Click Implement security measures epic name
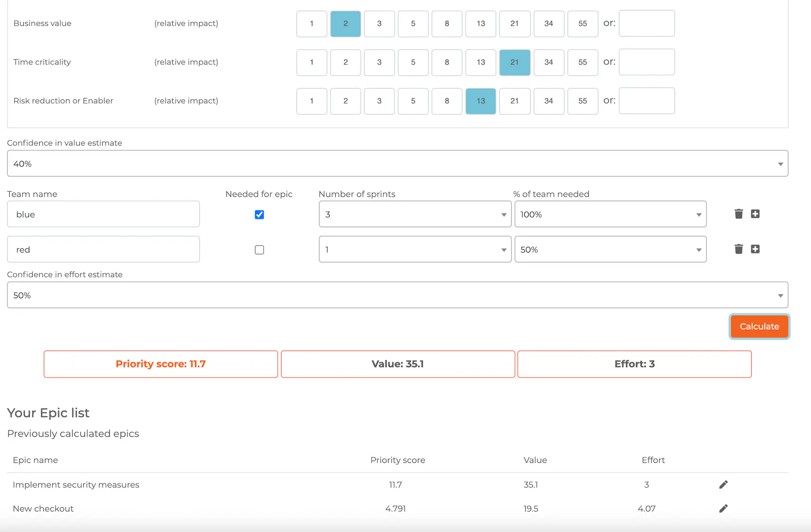 coord(76,484)
